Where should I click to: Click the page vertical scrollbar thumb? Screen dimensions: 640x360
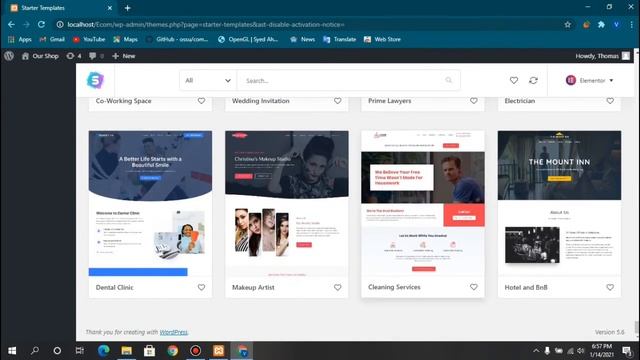point(636,327)
